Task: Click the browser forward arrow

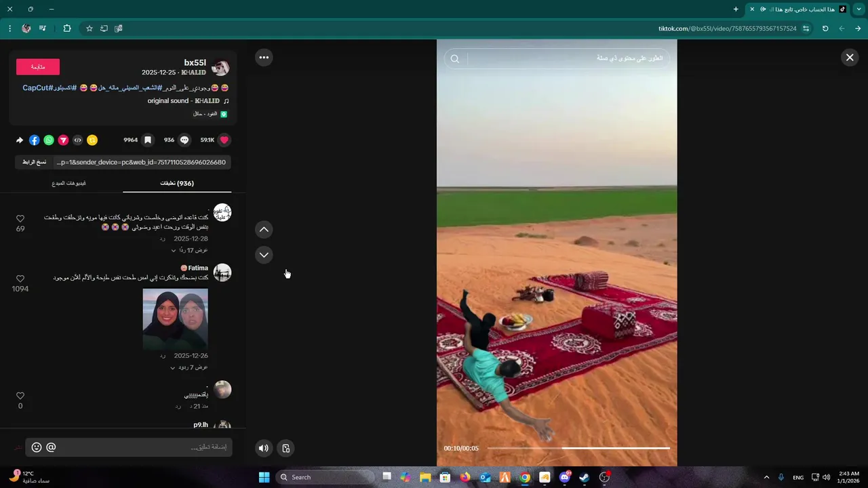Action: click(x=842, y=28)
